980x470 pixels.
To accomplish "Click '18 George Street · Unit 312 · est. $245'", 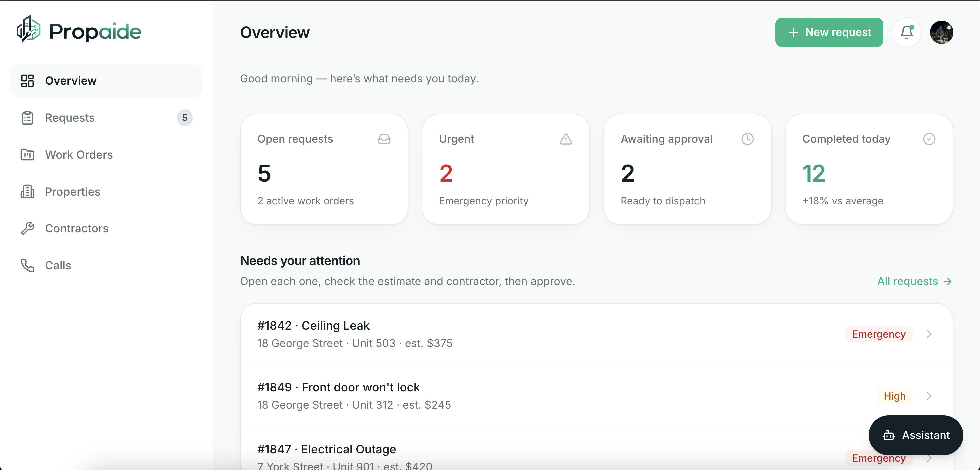I will click(354, 405).
